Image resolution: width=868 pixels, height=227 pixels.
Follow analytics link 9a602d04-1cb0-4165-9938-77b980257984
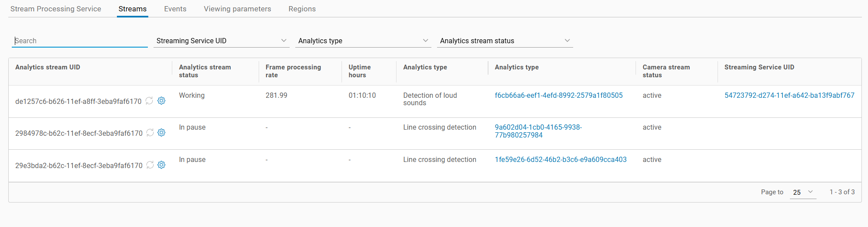pyautogui.click(x=538, y=131)
